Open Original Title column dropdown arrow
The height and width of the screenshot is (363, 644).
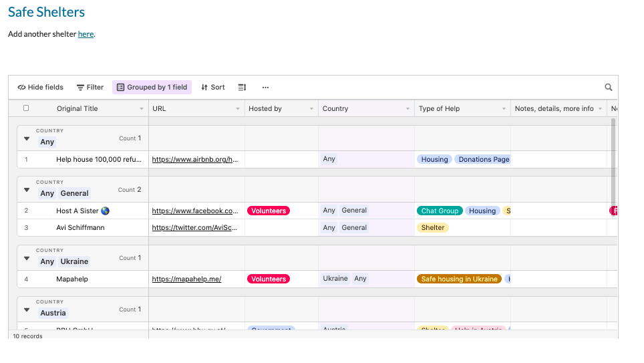click(141, 109)
